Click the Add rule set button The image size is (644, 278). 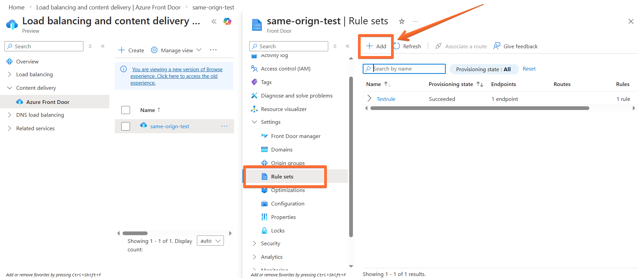[x=376, y=46]
